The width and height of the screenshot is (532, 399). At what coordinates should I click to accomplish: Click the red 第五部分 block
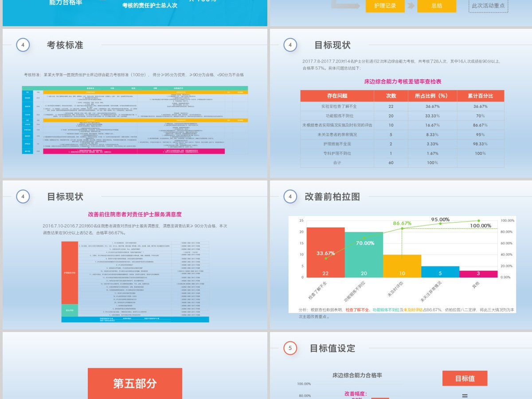[135, 383]
